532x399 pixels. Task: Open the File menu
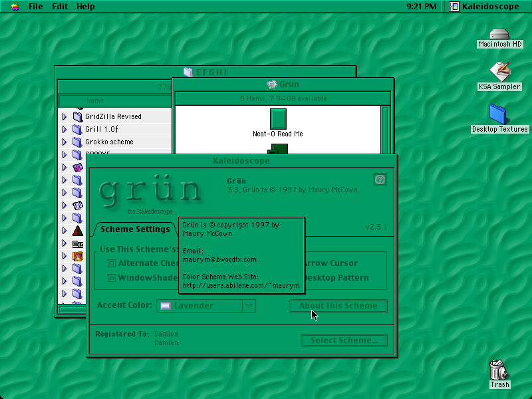(36, 7)
